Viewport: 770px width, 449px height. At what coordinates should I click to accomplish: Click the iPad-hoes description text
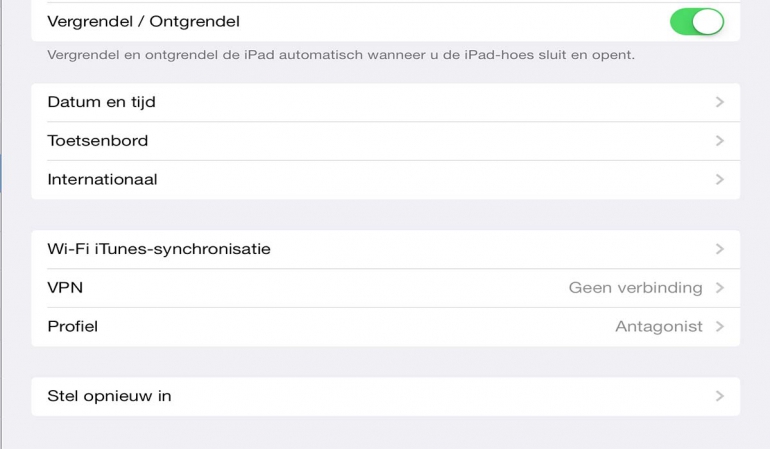tap(340, 55)
